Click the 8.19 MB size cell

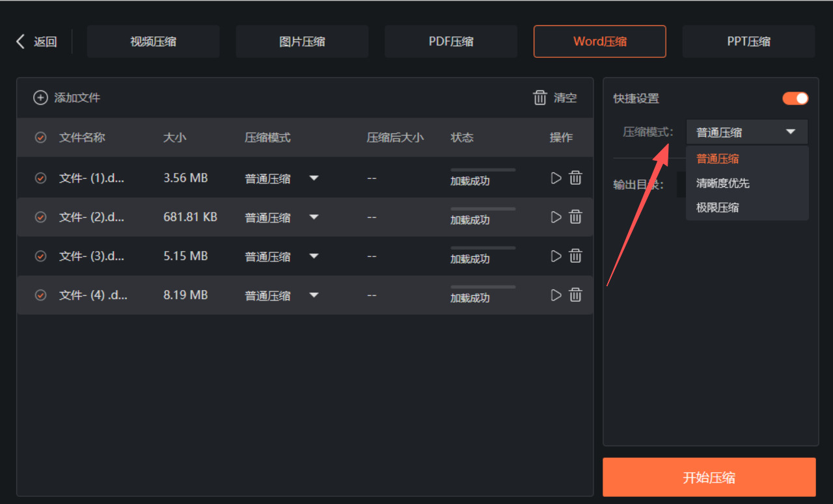tap(185, 295)
